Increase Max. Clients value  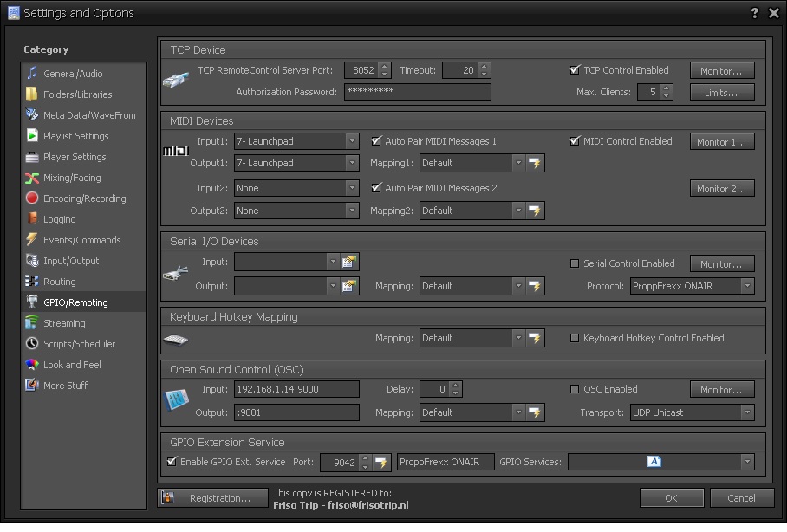click(666, 88)
